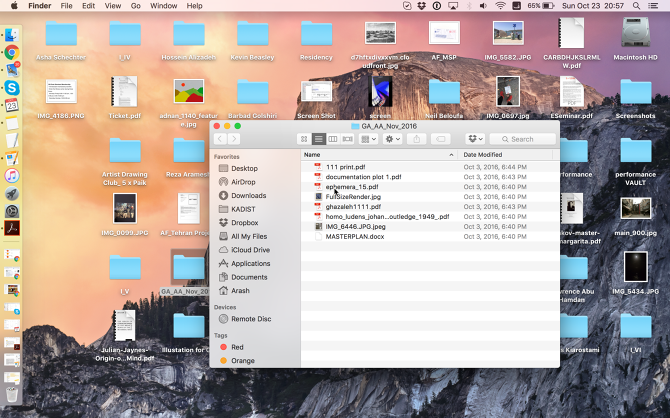The height and width of the screenshot is (418, 670).
Task: Open Notification Center in menu bar
Action: click(653, 6)
